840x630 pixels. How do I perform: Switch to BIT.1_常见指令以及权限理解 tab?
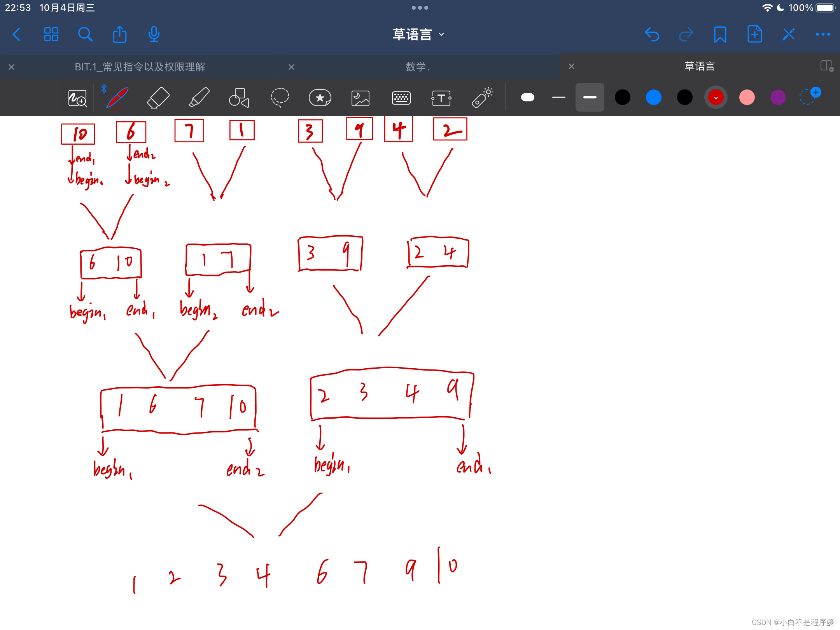[140, 67]
